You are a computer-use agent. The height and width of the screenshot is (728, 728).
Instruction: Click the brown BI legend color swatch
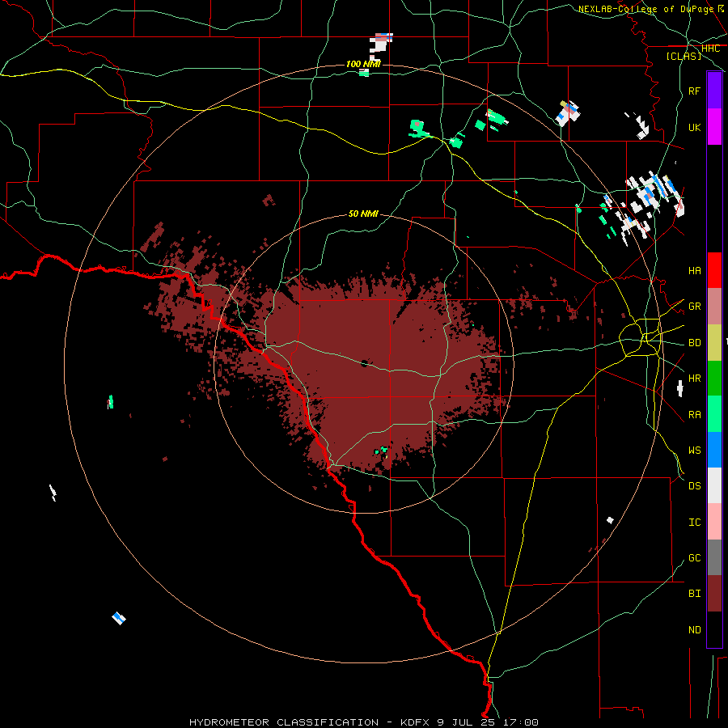[714, 594]
